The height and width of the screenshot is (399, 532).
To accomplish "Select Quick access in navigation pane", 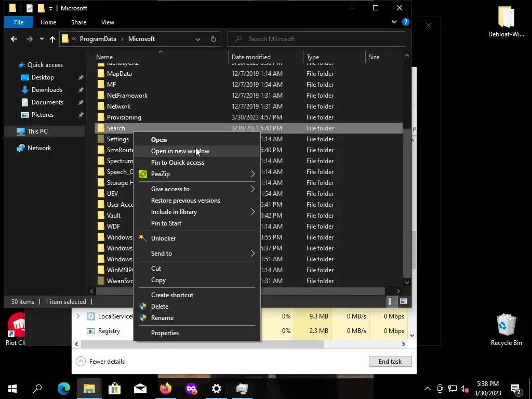I will 45,65.
